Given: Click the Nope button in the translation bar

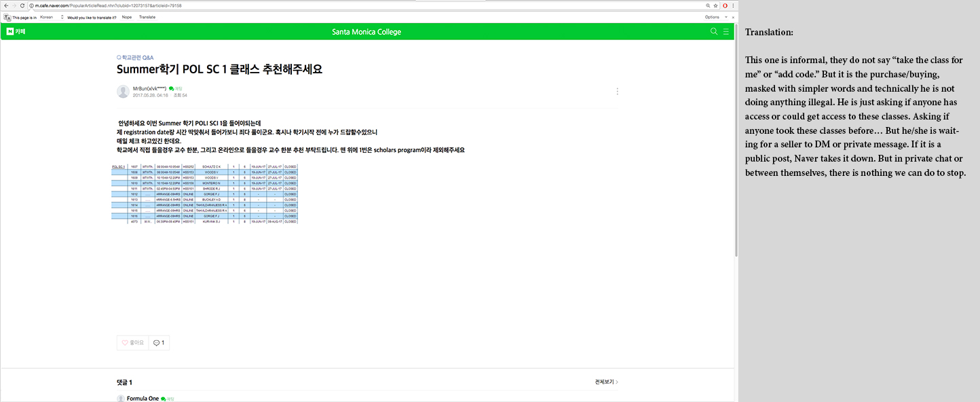Looking at the screenshot, I should pos(127,17).
